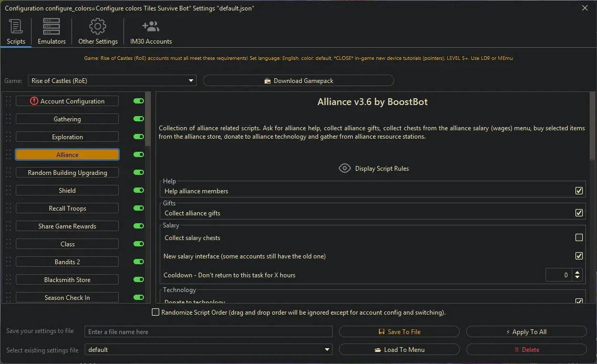597x364 pixels.
Task: Open the Game selection dropdown
Action: (x=112, y=81)
